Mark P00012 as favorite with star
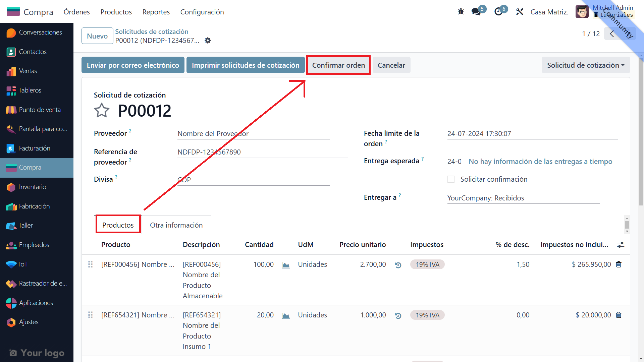 click(102, 111)
